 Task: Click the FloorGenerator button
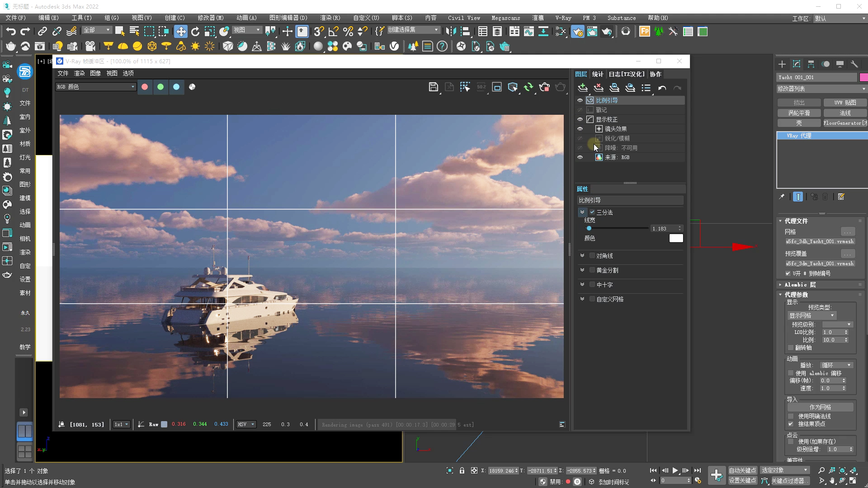coord(844,123)
